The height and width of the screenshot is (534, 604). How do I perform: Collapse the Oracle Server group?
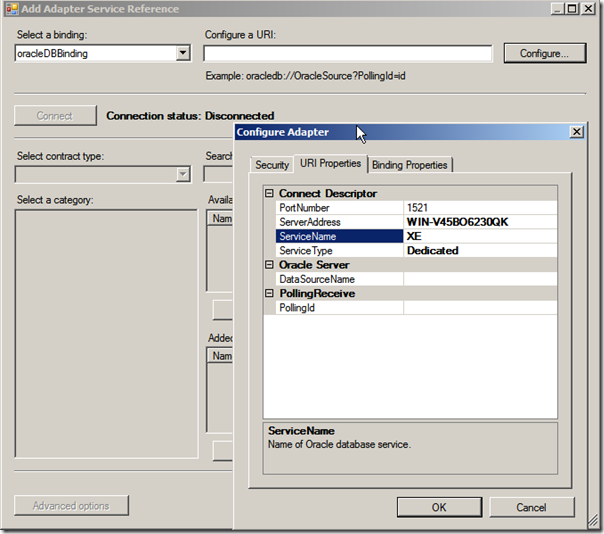(x=269, y=265)
